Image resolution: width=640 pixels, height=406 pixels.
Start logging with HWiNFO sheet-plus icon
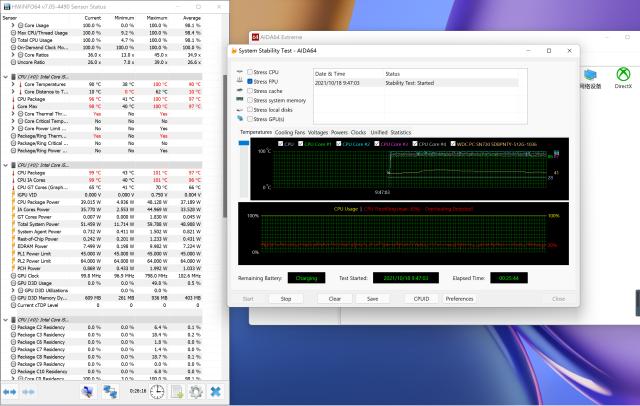coord(177,392)
